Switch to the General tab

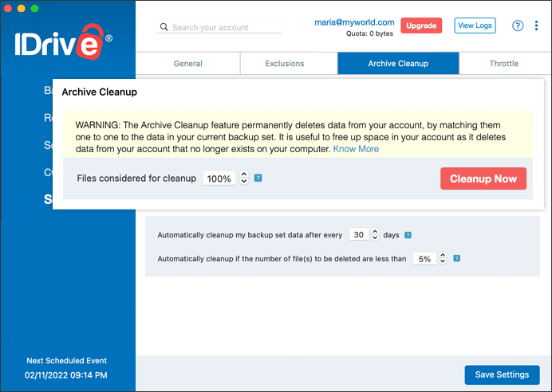[x=188, y=64]
